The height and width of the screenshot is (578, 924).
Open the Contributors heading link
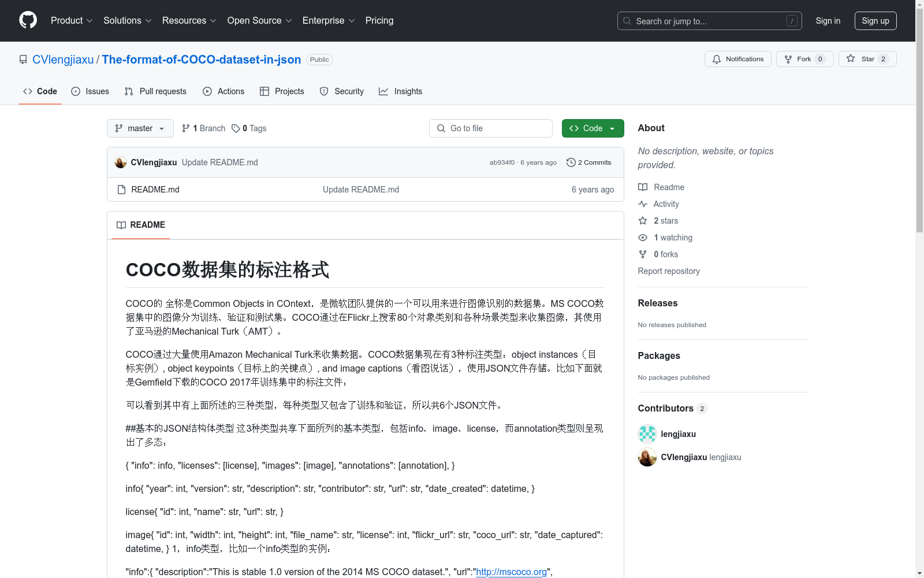point(673,408)
